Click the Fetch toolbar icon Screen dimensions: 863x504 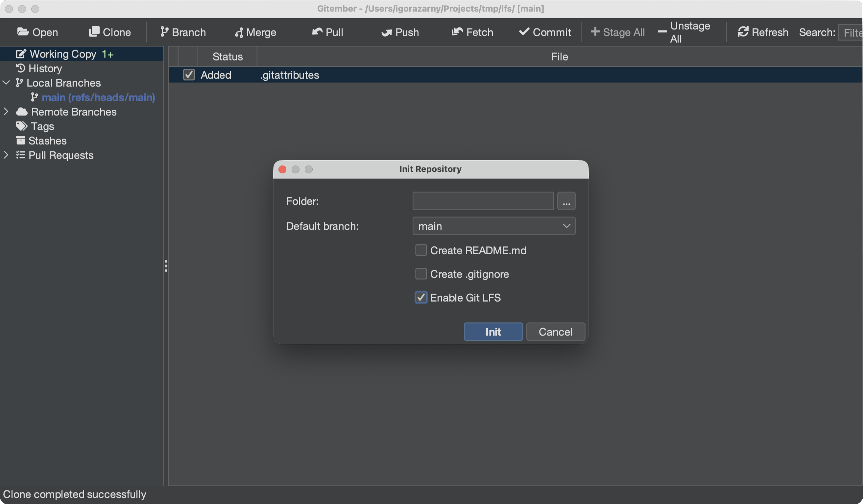457,32
